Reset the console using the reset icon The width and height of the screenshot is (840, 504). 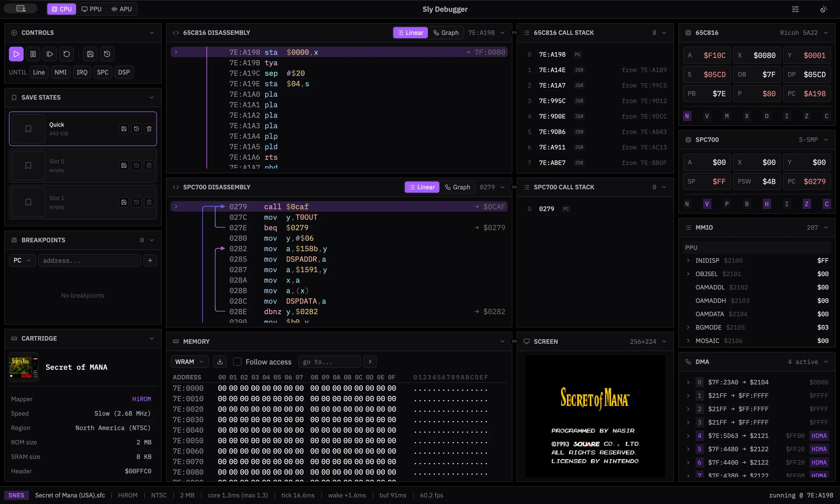click(67, 54)
